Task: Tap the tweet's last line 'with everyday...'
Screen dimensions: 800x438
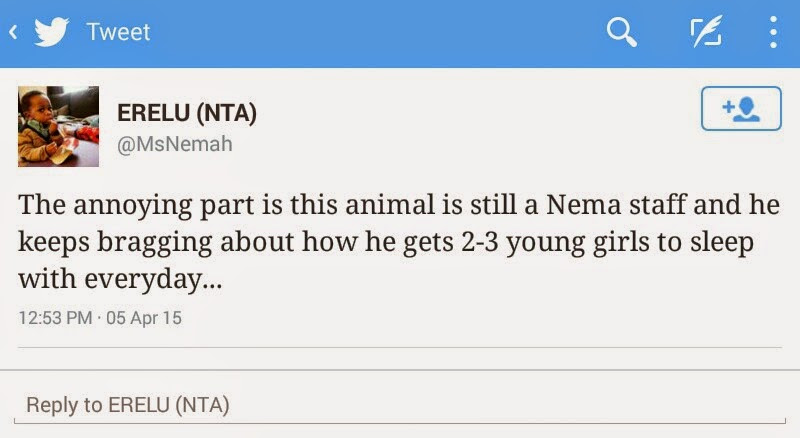Action: coord(120,281)
